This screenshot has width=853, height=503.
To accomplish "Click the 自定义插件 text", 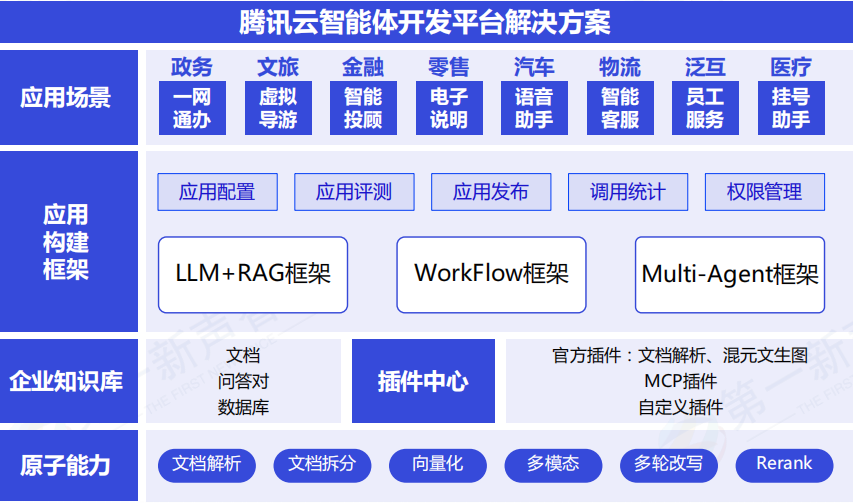I will (x=680, y=407).
